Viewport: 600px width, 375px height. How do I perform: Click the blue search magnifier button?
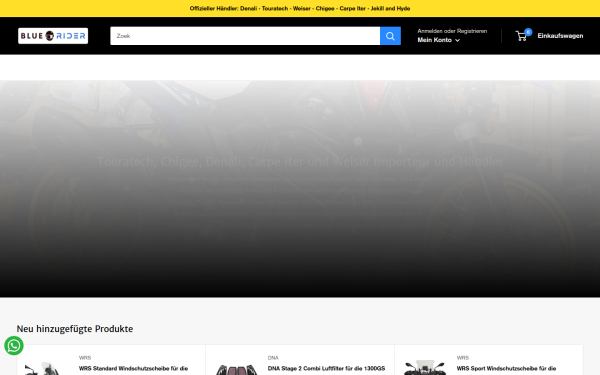390,36
